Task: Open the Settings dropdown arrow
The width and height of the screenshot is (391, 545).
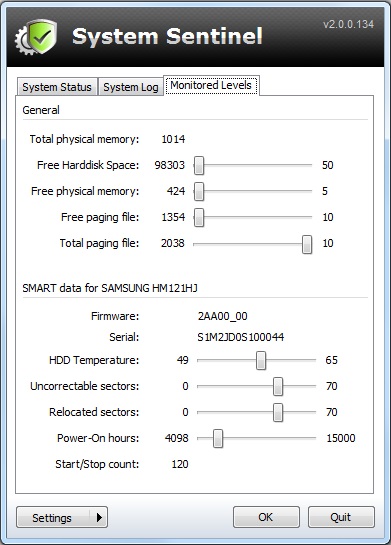Action: pos(99,517)
